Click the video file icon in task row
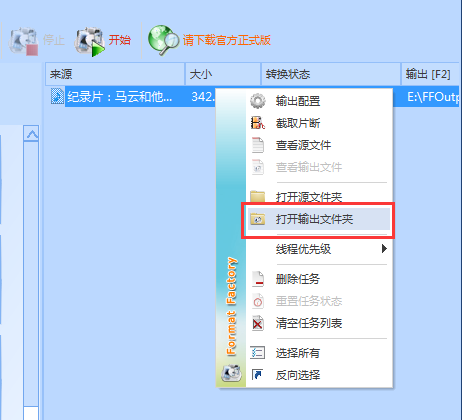Image resolution: width=462 pixels, height=420 pixels. (57, 96)
